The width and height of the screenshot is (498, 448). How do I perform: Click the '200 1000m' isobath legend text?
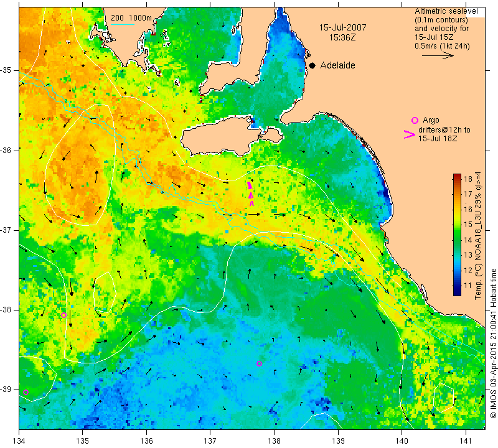(131, 18)
